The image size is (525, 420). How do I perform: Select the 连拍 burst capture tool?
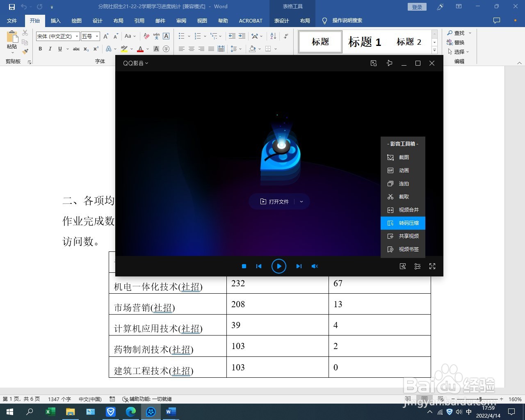pos(403,183)
